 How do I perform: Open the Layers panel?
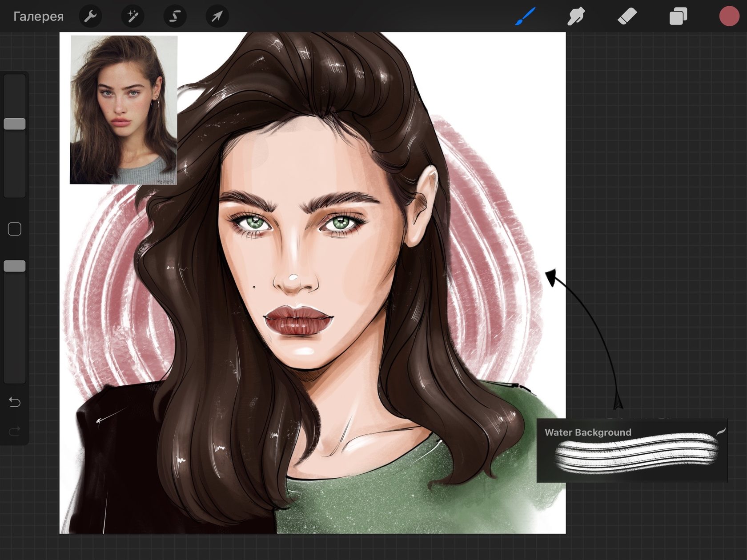click(678, 16)
